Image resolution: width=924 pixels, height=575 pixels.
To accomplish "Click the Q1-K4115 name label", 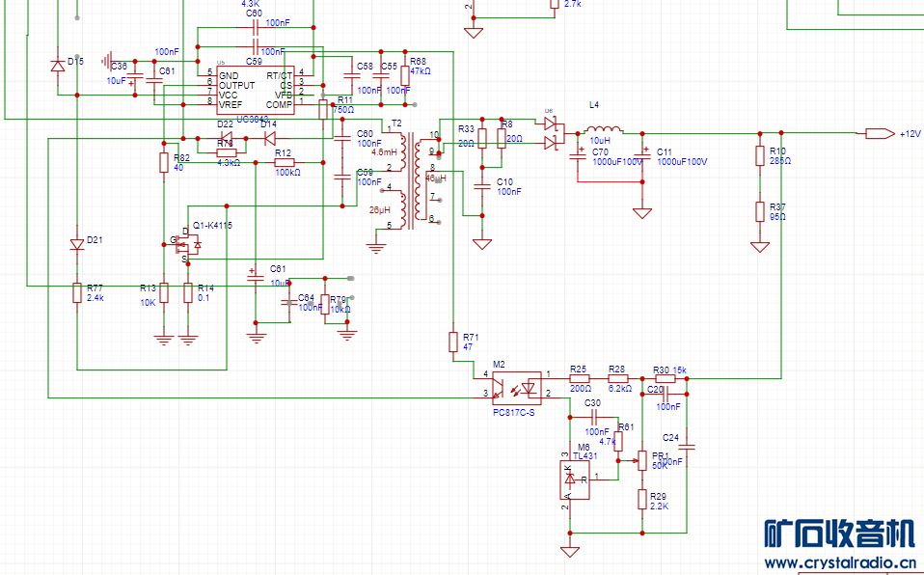I will (x=213, y=226).
